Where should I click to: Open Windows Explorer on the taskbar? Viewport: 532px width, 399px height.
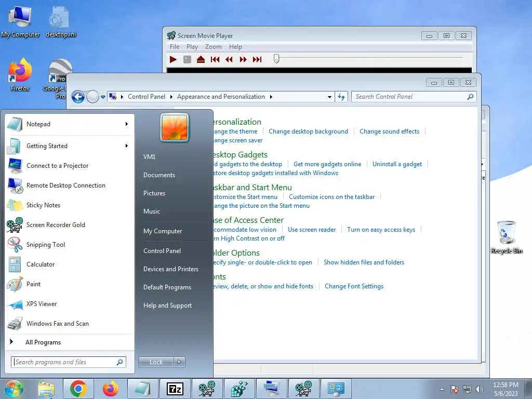click(46, 389)
